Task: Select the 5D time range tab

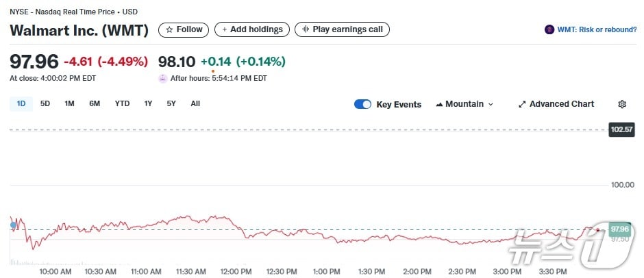Action: [x=45, y=104]
